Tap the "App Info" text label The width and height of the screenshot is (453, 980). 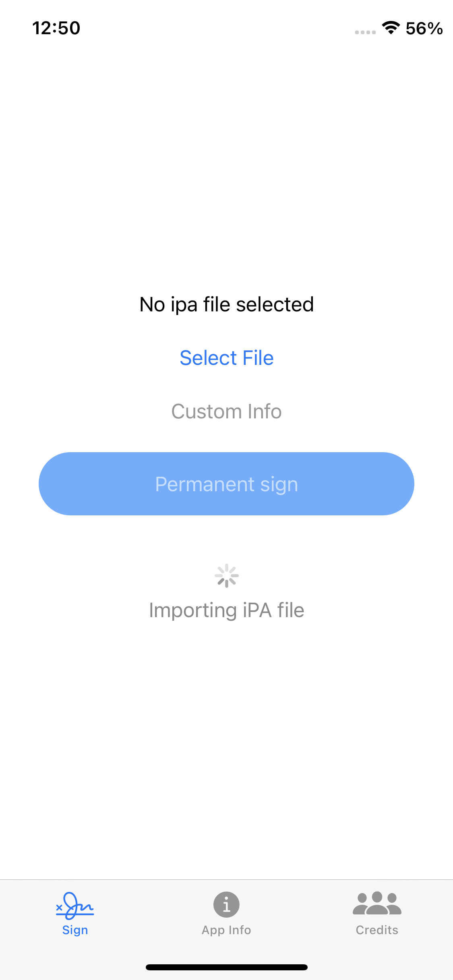coord(226,930)
